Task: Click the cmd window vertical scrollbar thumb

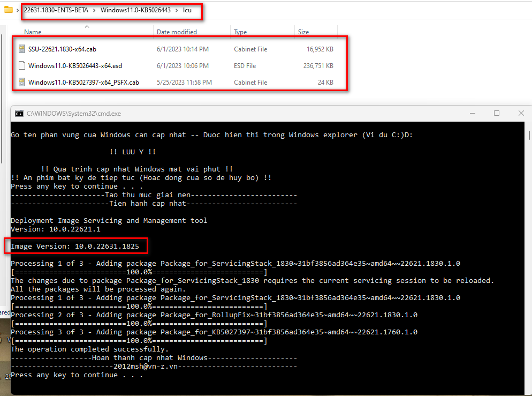Action: (x=529, y=135)
